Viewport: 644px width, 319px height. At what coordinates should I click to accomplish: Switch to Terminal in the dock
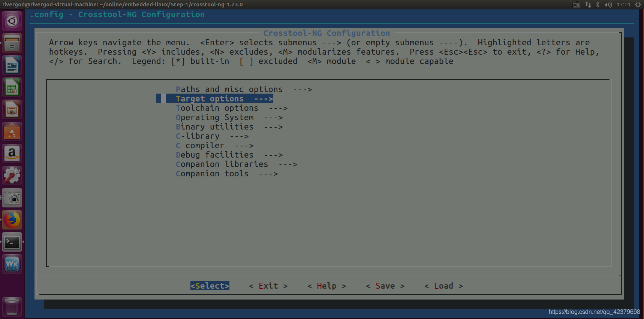click(x=12, y=242)
